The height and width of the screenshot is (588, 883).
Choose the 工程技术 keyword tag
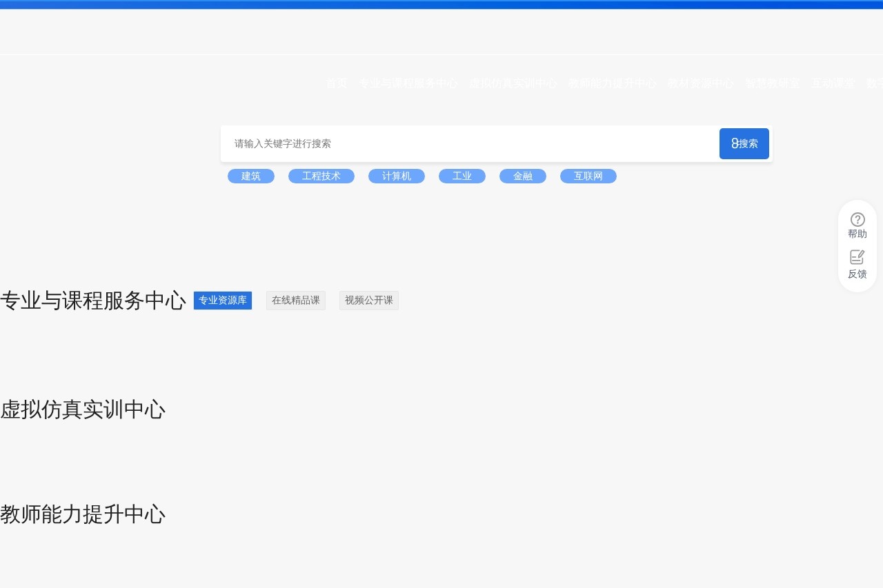pos(321,176)
